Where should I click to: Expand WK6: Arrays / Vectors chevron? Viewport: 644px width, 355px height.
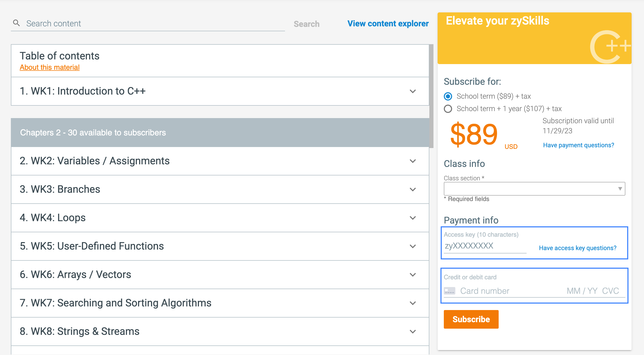(x=413, y=275)
